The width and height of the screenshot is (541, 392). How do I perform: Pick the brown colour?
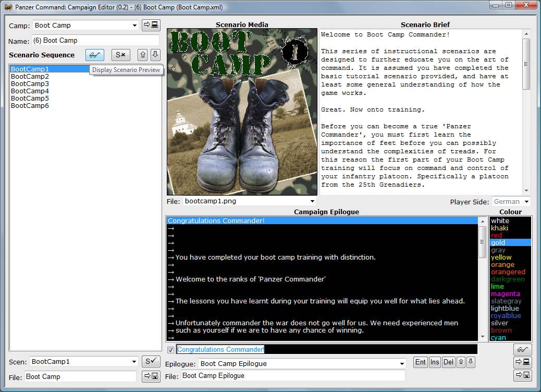pyautogui.click(x=510, y=330)
